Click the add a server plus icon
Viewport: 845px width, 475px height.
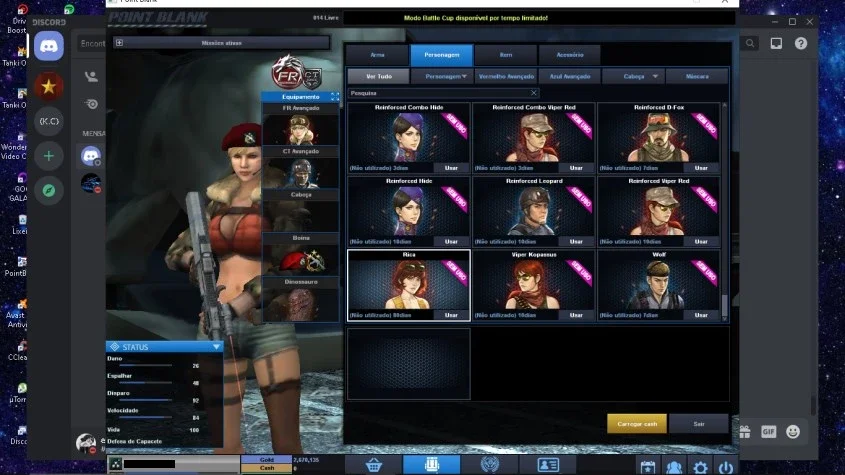pos(49,156)
